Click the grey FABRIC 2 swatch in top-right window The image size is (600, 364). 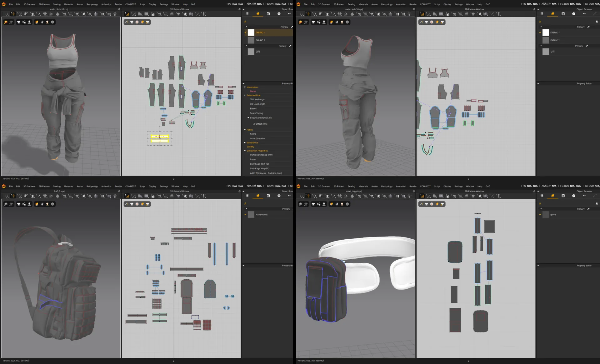(x=546, y=40)
